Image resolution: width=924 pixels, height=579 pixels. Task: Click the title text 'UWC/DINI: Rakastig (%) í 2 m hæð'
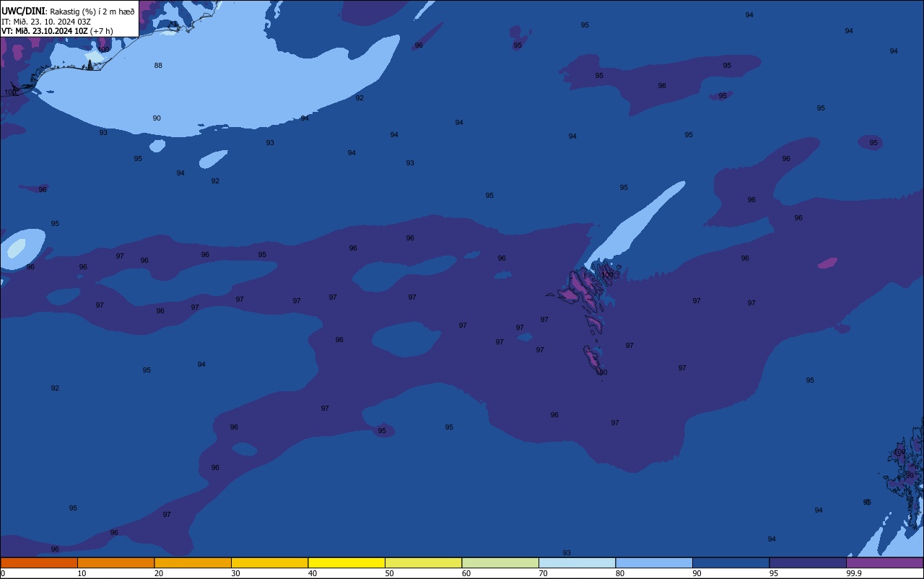[68, 11]
